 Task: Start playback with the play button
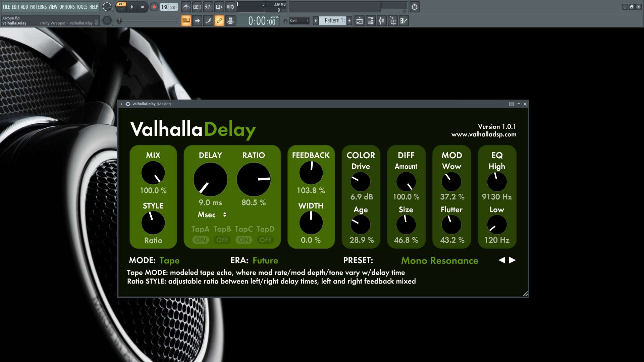(x=132, y=7)
